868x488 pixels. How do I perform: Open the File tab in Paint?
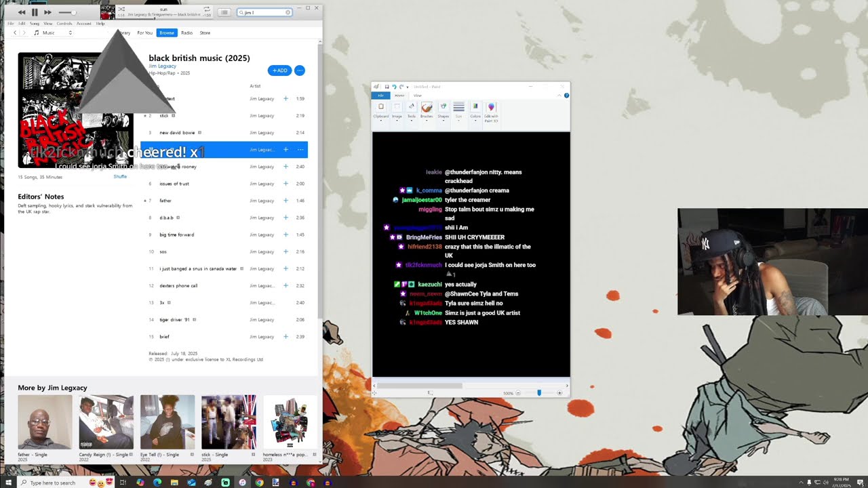click(x=381, y=96)
